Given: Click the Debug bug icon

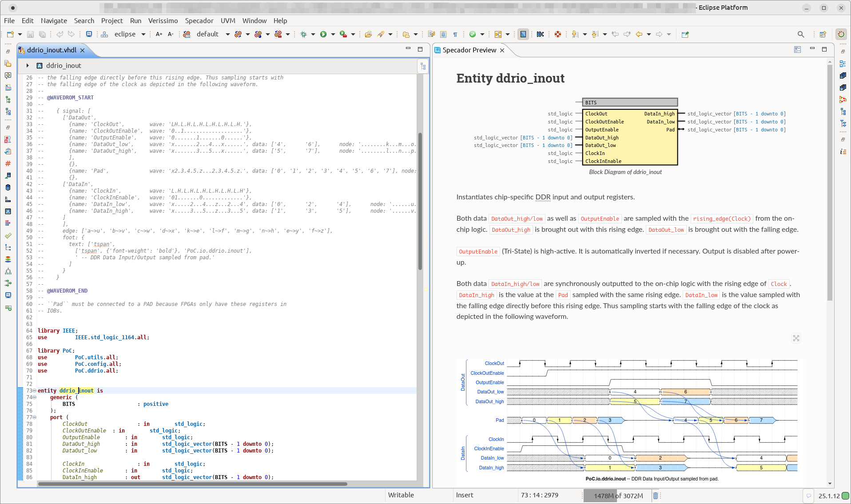Looking at the screenshot, I should click(x=304, y=34).
